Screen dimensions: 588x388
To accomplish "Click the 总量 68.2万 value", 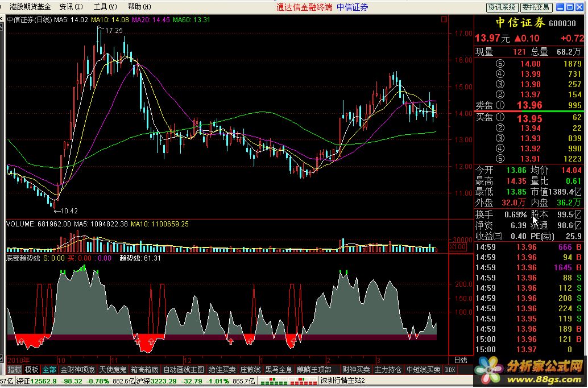I will pos(569,52).
